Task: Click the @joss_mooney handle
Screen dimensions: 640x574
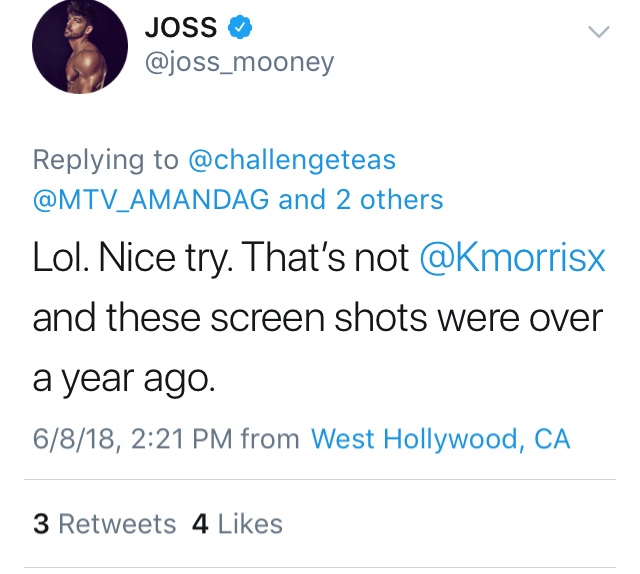Action: click(x=240, y=62)
